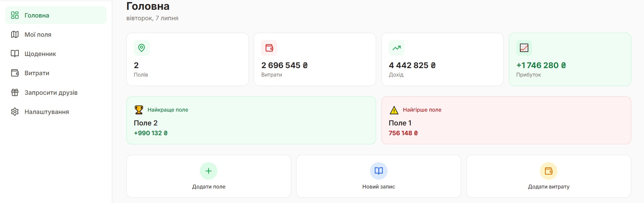Screen dimensions: 644x203
Task: Click the Головна page heading
Action: [x=148, y=6]
